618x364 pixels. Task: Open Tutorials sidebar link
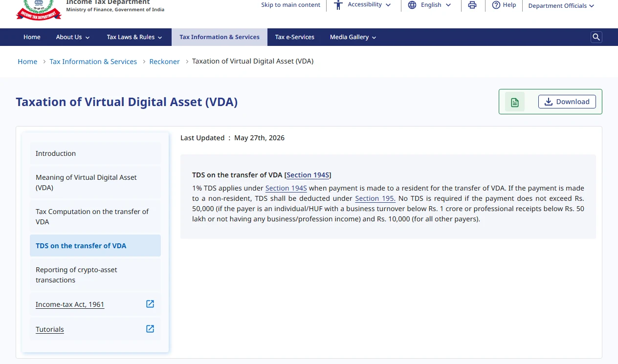(x=50, y=329)
